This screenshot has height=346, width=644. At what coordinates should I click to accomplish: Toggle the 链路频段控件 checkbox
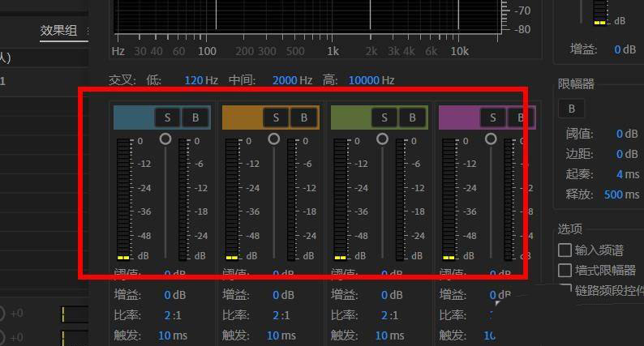point(565,290)
